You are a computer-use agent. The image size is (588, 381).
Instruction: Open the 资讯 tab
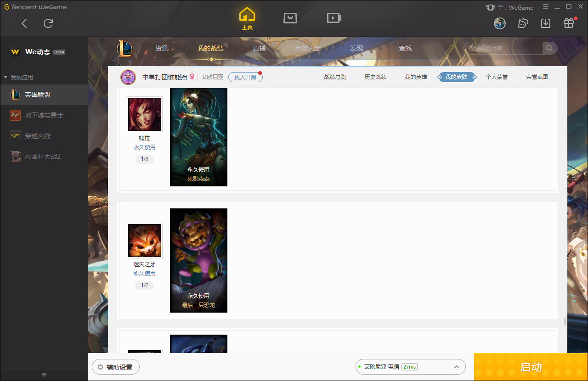(162, 48)
